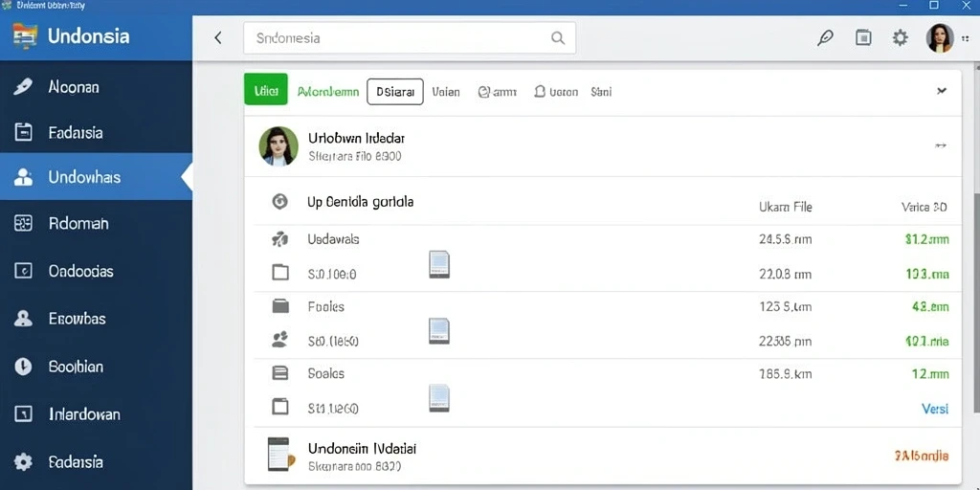Open document thumbnail under Usdawals

tap(438, 264)
